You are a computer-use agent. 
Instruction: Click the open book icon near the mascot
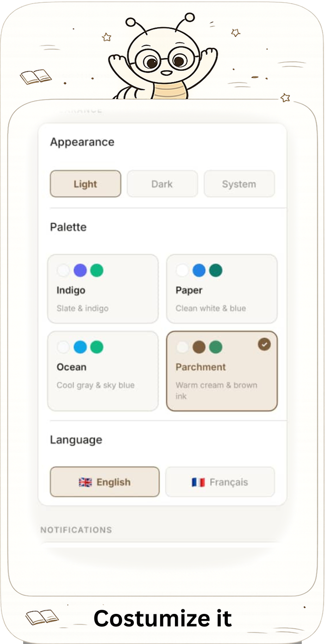coord(36,76)
